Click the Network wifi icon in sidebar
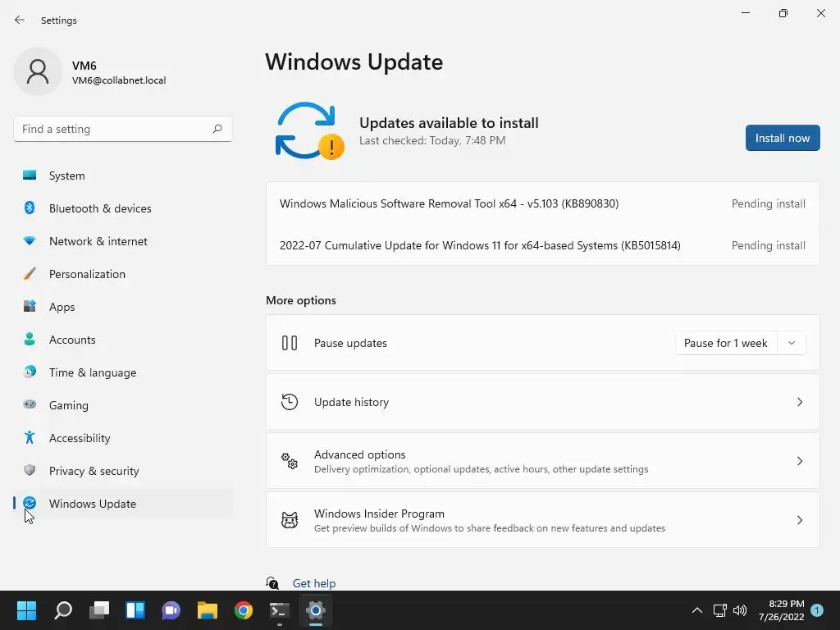This screenshot has width=840, height=630. 30,241
